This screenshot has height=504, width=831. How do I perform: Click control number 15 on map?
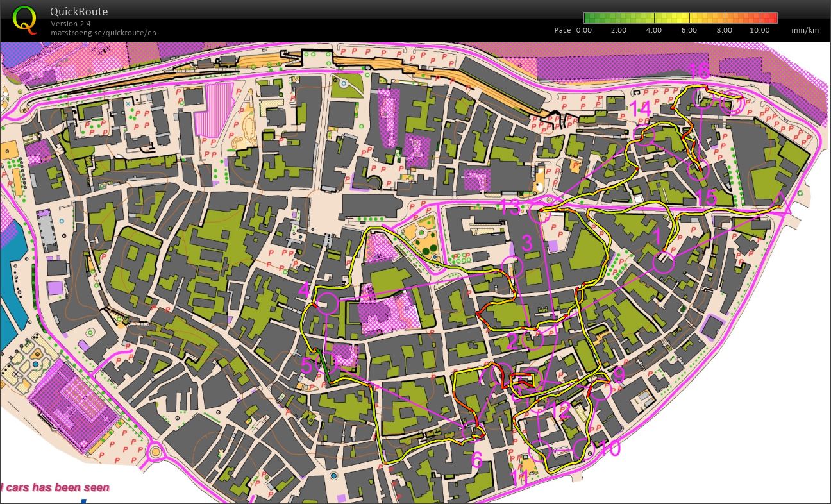tap(705, 198)
